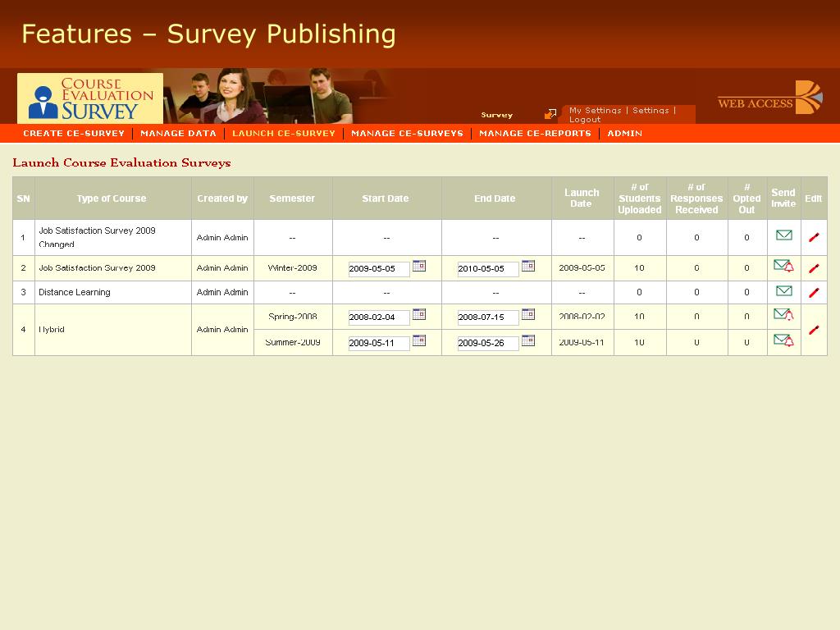The height and width of the screenshot is (630, 840).
Task: Open calendar for end date 2009-05-26
Action: tap(528, 340)
